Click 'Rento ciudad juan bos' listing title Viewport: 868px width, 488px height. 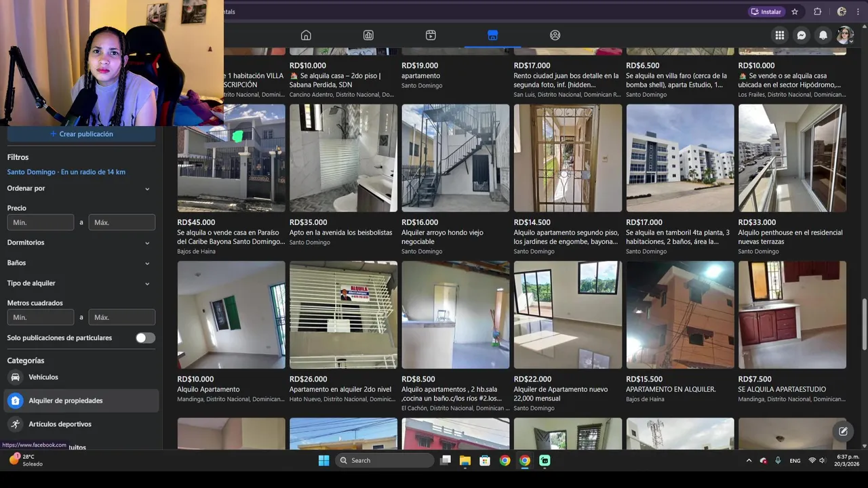(566, 80)
